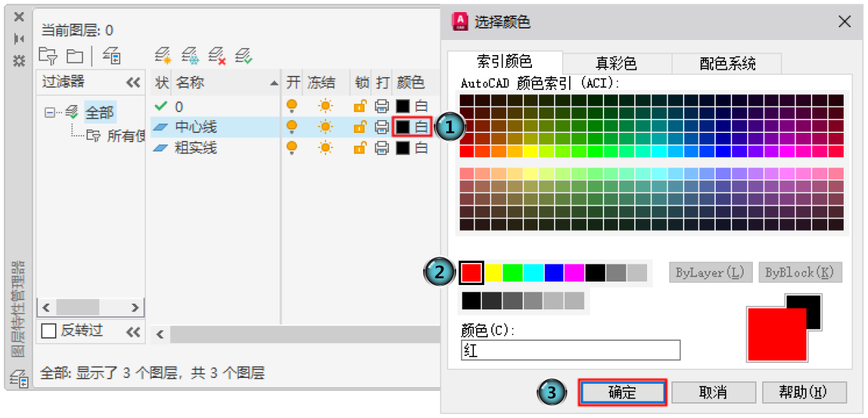The width and height of the screenshot is (868, 418).
Task: Click New Layer Frozen in All Viewports icon
Action: [x=189, y=56]
